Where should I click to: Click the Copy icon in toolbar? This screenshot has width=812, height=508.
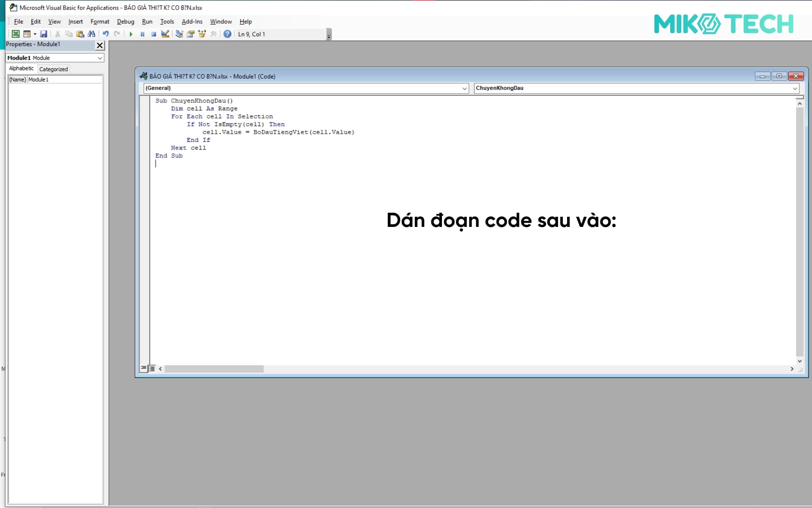tap(69, 34)
